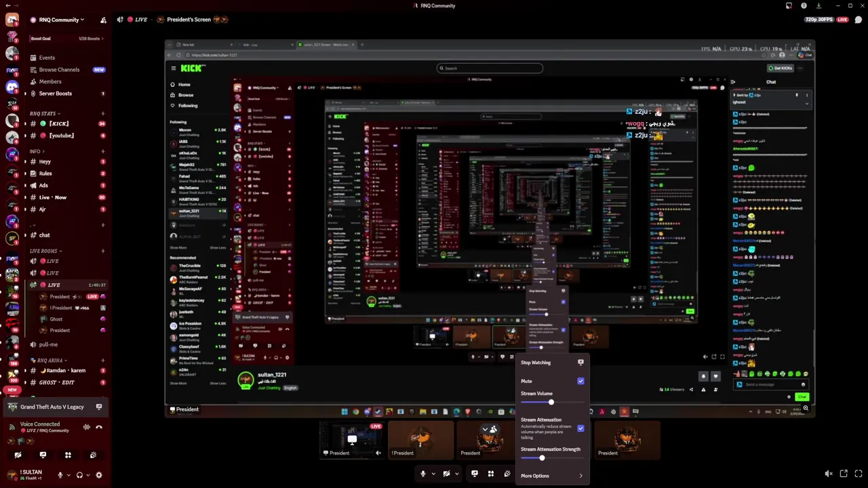
Task: Open headphone options arrow in user panel
Action: coord(89,475)
